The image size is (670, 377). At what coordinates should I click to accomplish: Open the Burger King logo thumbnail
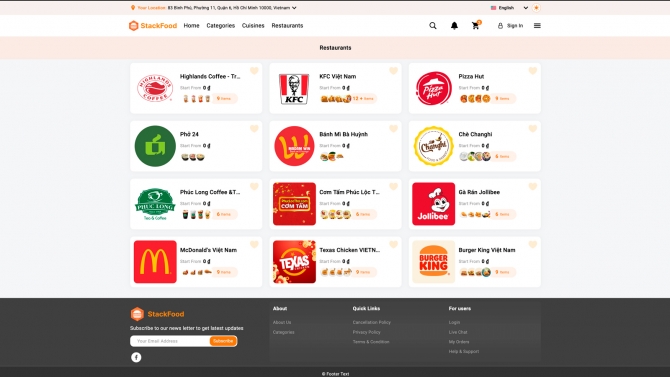(x=433, y=262)
